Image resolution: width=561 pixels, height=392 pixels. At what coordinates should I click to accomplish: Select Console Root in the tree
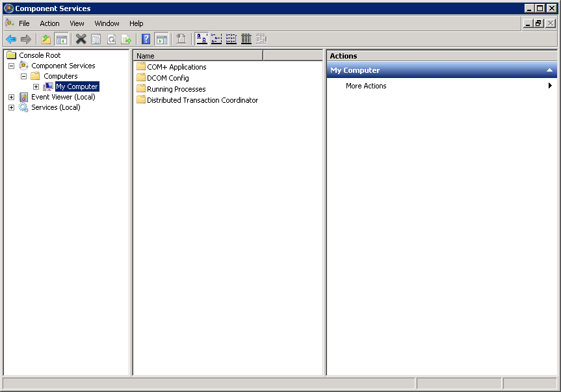[40, 55]
